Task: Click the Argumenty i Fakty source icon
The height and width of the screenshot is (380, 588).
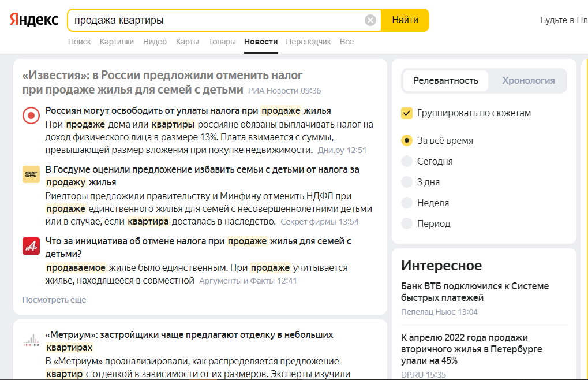Action: [x=31, y=246]
